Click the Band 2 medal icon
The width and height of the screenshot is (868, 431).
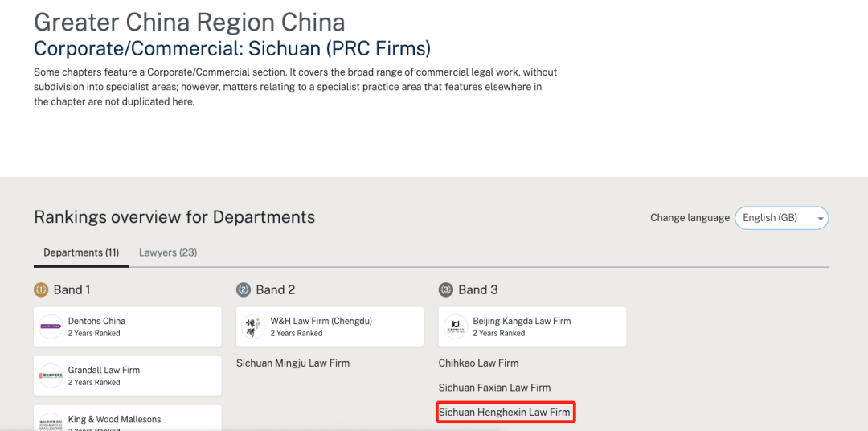[x=244, y=289]
